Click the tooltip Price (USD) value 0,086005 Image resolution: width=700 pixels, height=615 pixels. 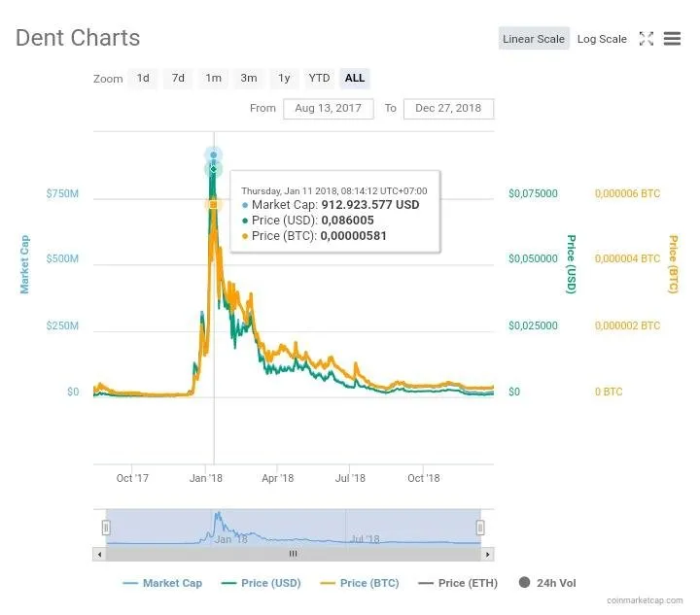click(x=348, y=221)
